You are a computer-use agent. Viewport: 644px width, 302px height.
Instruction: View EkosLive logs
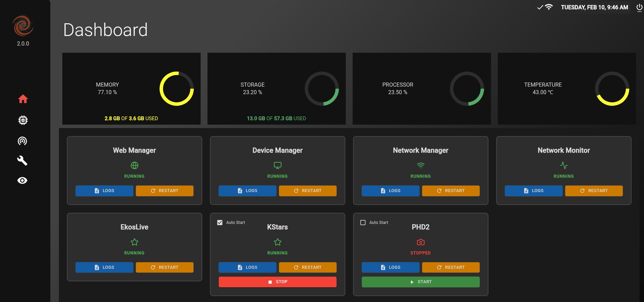[x=104, y=267]
